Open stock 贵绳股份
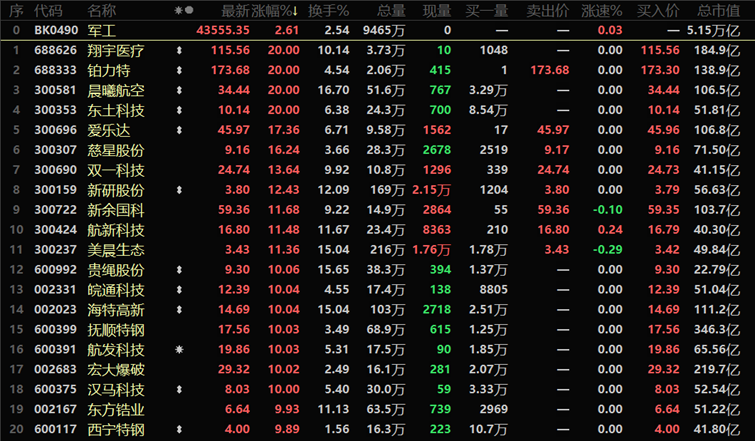The image size is (755, 441). pos(116,270)
